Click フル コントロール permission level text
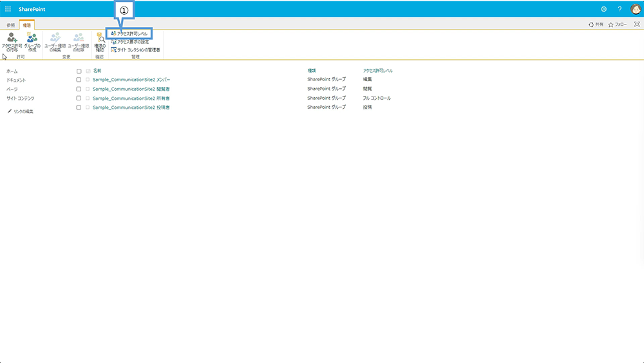Image resolution: width=644 pixels, height=363 pixels. [x=377, y=98]
